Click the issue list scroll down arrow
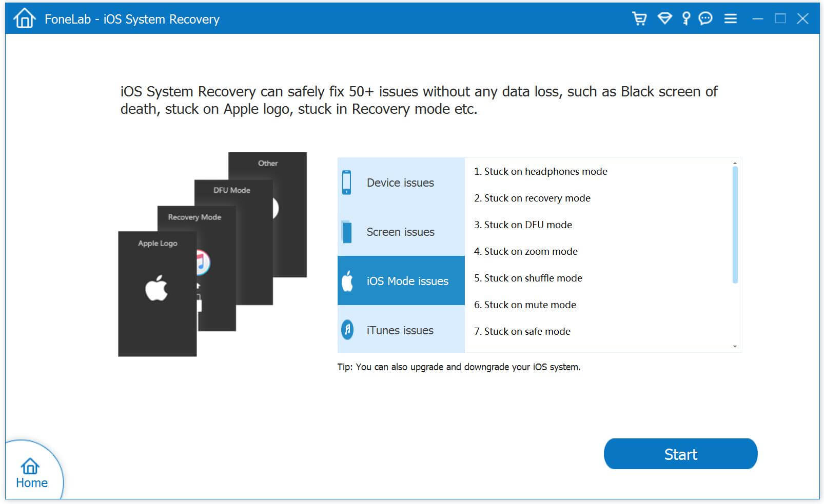Screen dimensions: 824x504 (735, 347)
